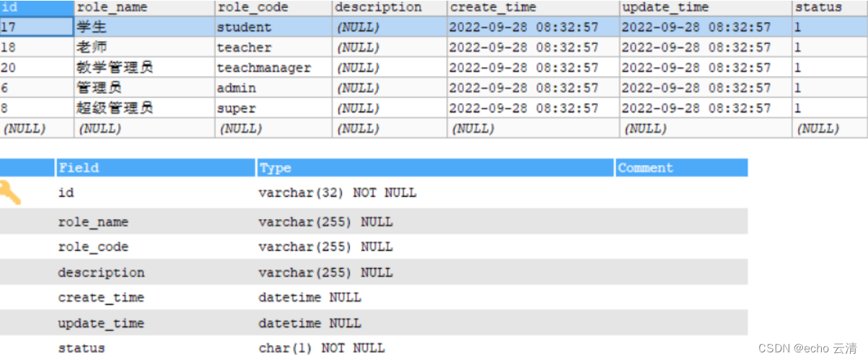Click the update_time column header
868x361 pixels.
pos(706,7)
